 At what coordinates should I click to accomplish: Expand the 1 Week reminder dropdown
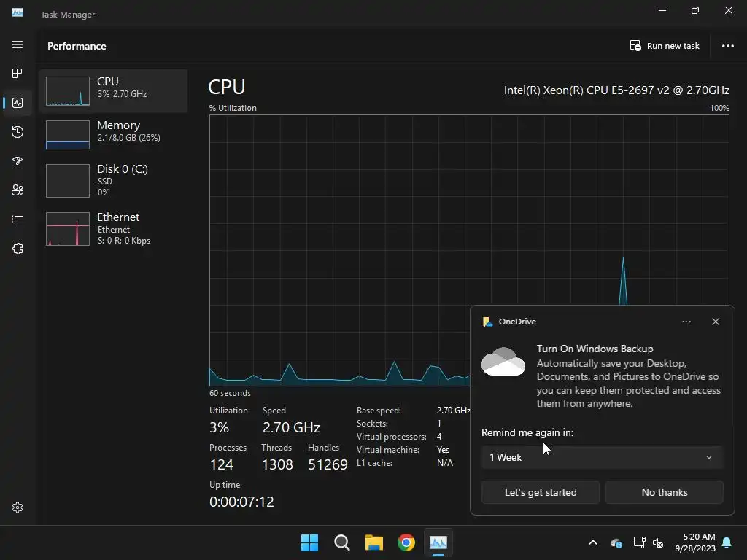[x=602, y=457]
